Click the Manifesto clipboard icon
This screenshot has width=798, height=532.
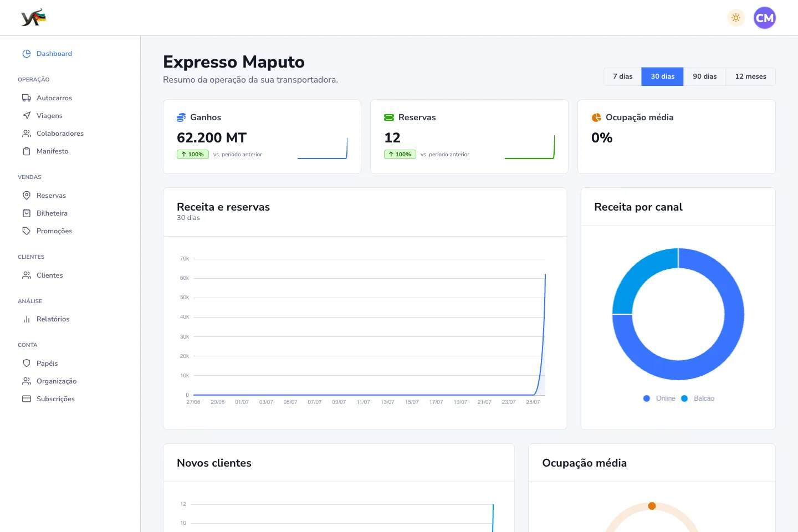27,151
